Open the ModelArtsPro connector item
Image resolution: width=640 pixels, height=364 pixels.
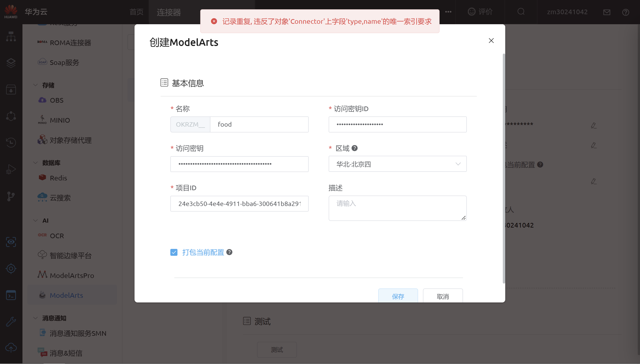[72, 275]
